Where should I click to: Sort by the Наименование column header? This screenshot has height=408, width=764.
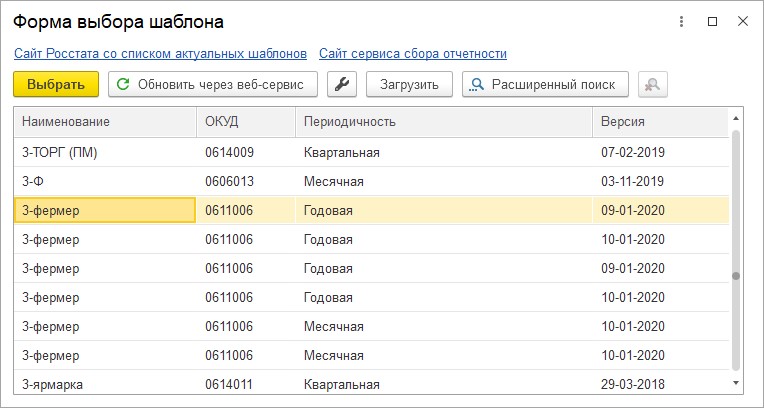105,121
